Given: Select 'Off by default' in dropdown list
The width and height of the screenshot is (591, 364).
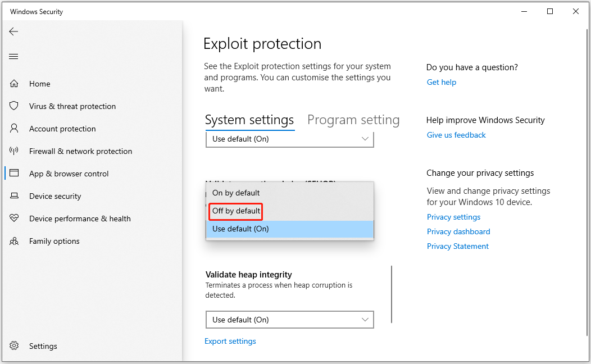Looking at the screenshot, I should coord(236,211).
